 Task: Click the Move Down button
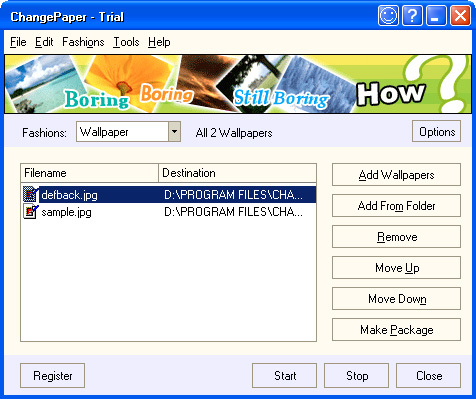(396, 299)
